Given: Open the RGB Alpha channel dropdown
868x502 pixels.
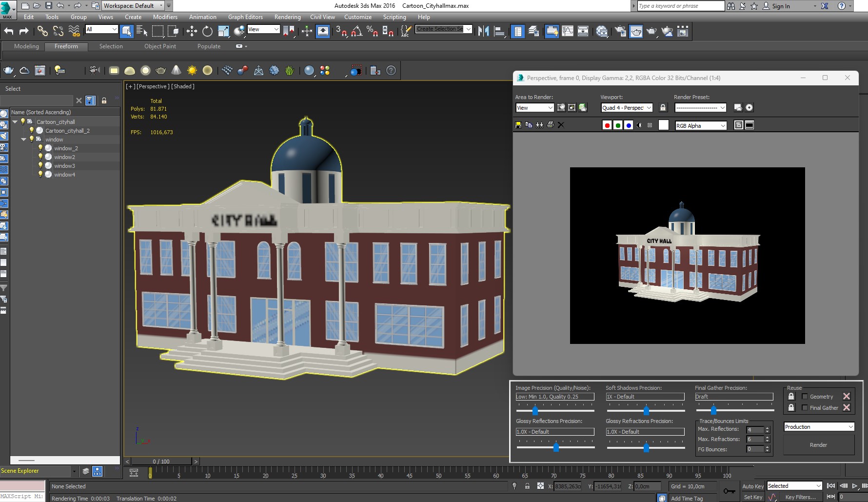Looking at the screenshot, I should click(x=701, y=126).
